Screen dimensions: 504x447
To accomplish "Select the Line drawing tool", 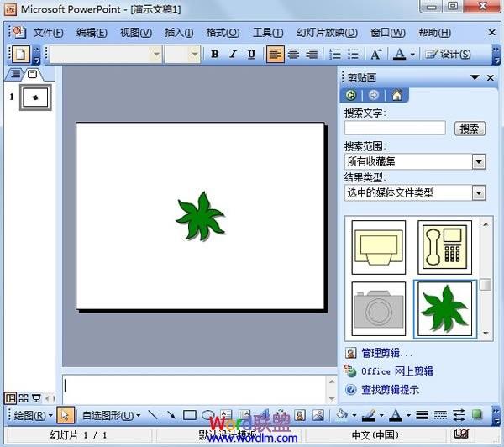I will click(x=153, y=415).
